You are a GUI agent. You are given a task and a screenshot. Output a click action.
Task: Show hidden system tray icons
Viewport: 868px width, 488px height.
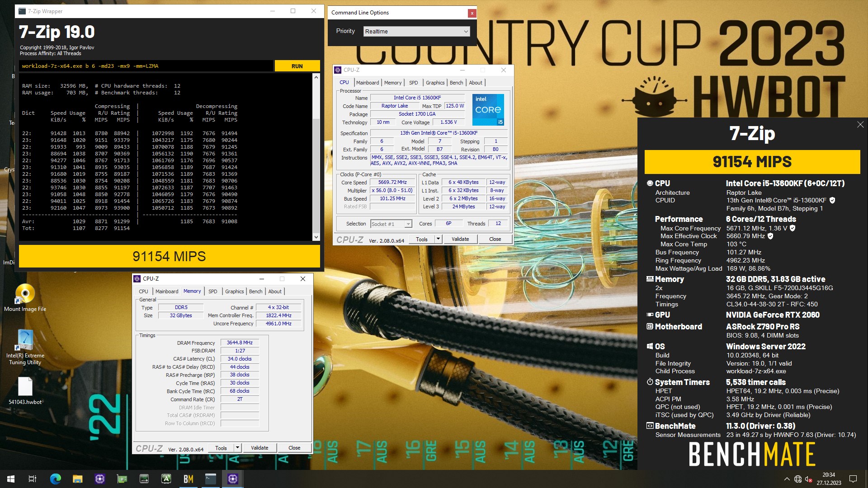tap(787, 479)
